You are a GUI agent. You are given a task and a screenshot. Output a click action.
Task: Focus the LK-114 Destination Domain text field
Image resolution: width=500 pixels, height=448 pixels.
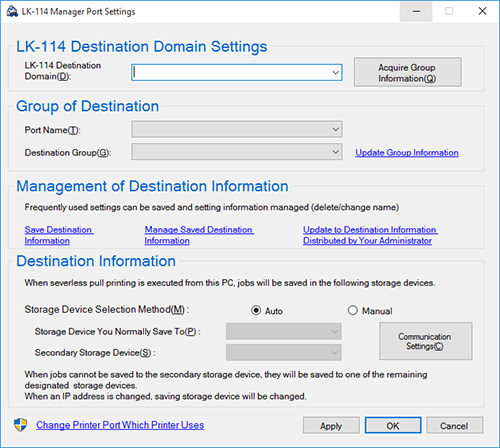231,72
